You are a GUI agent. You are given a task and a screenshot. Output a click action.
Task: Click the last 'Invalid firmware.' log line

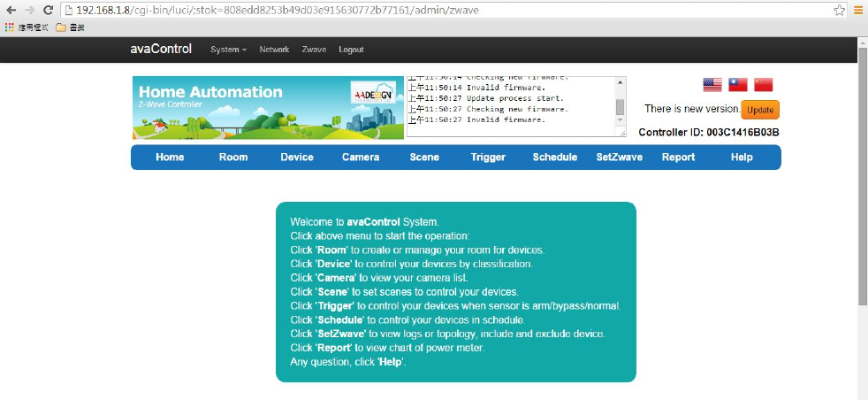pyautogui.click(x=477, y=119)
